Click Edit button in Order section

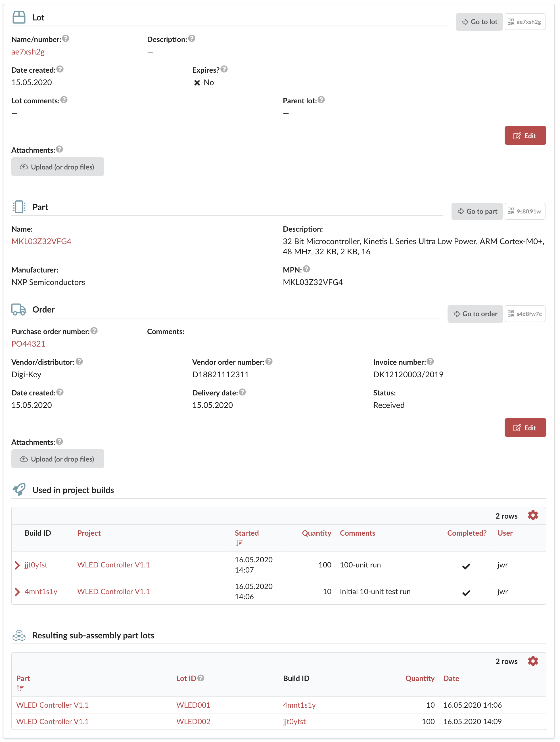(x=525, y=428)
